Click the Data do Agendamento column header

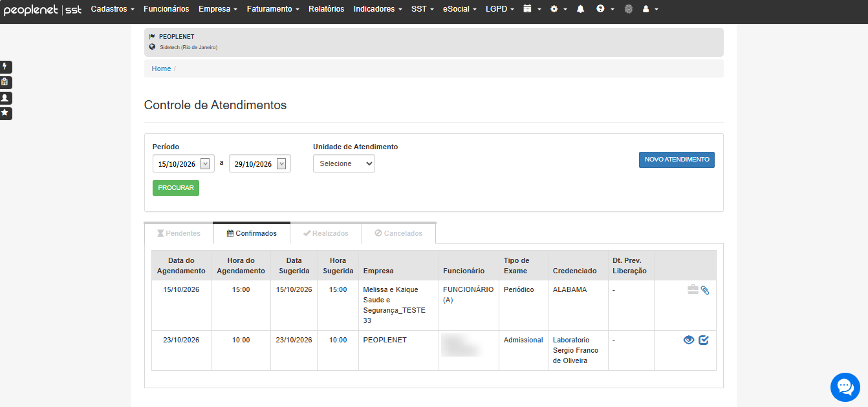[181, 266]
